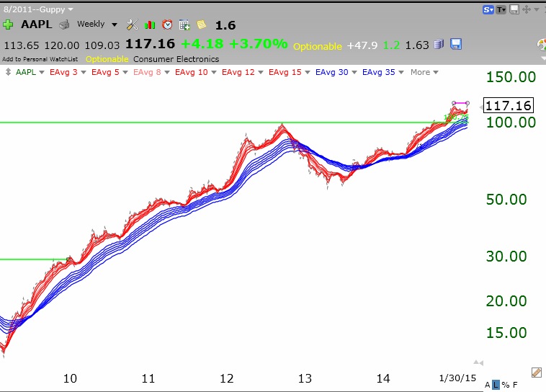Click the +47.9 value in header
Screen dimensions: 546x392
362,45
